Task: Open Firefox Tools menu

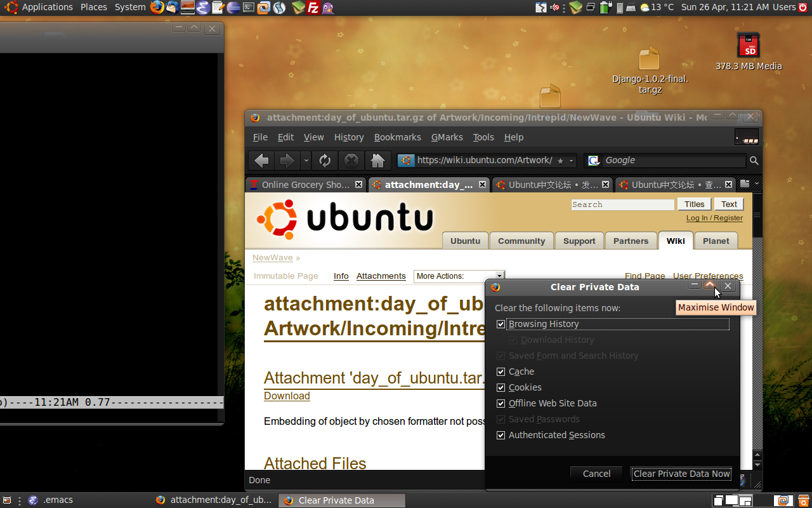Action: coord(483,137)
